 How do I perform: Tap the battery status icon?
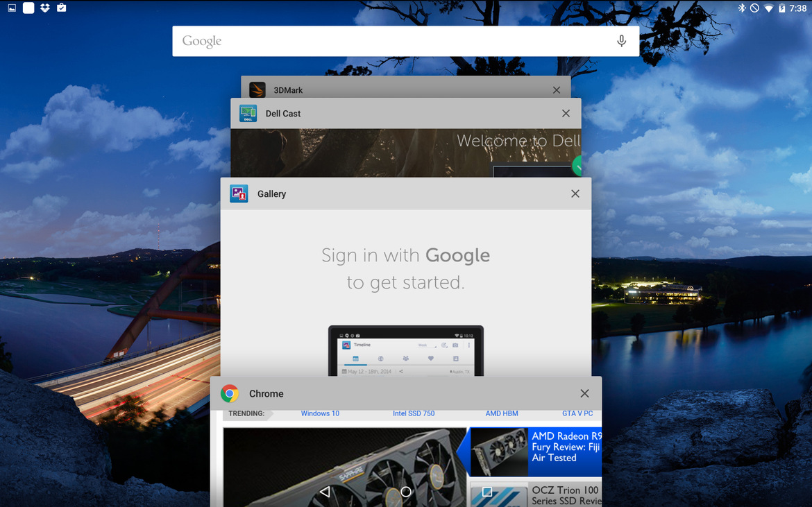click(781, 8)
